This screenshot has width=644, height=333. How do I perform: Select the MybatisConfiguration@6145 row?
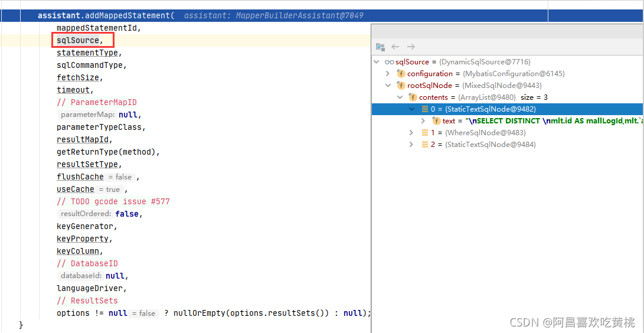pyautogui.click(x=508, y=74)
